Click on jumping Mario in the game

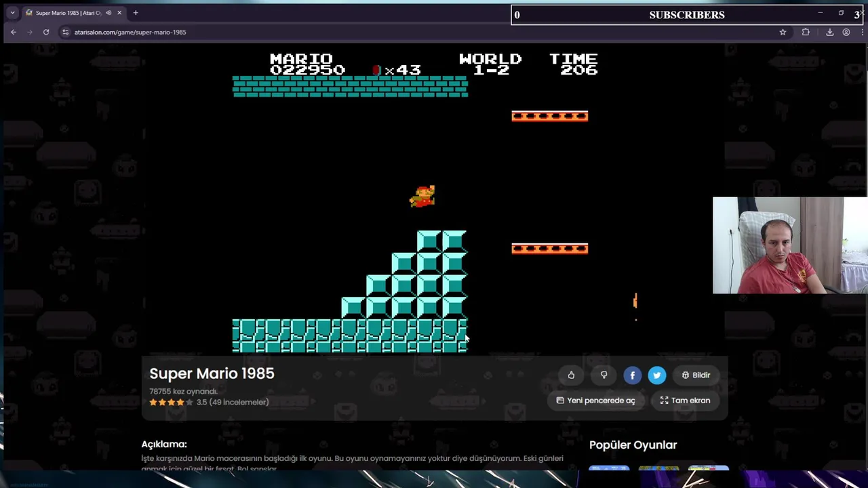click(422, 196)
